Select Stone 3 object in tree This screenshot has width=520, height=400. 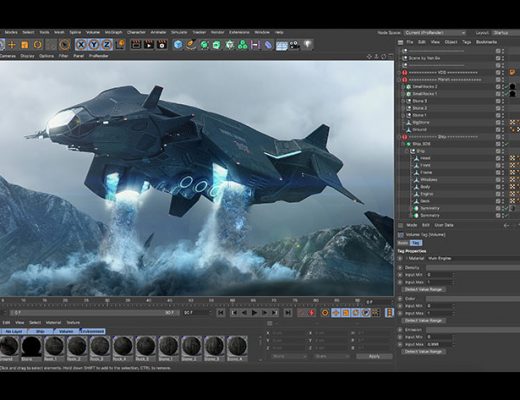point(420,101)
